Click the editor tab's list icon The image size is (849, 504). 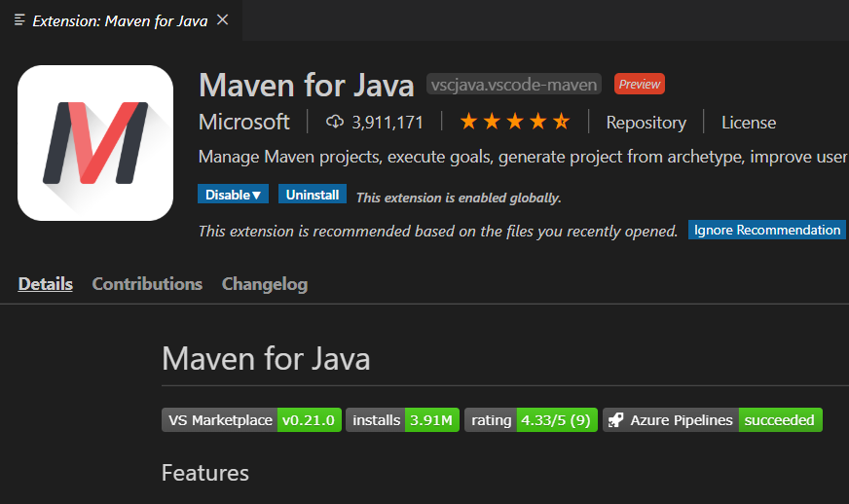coord(19,20)
